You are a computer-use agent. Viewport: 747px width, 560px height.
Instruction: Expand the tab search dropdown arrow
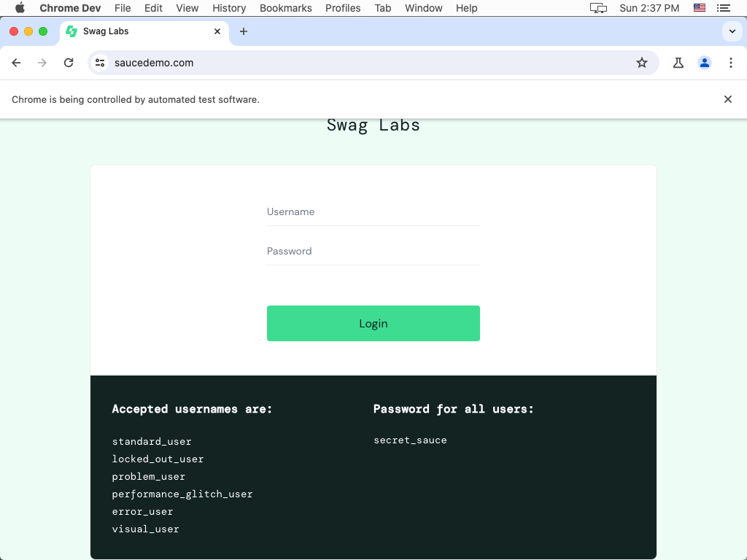coord(732,31)
